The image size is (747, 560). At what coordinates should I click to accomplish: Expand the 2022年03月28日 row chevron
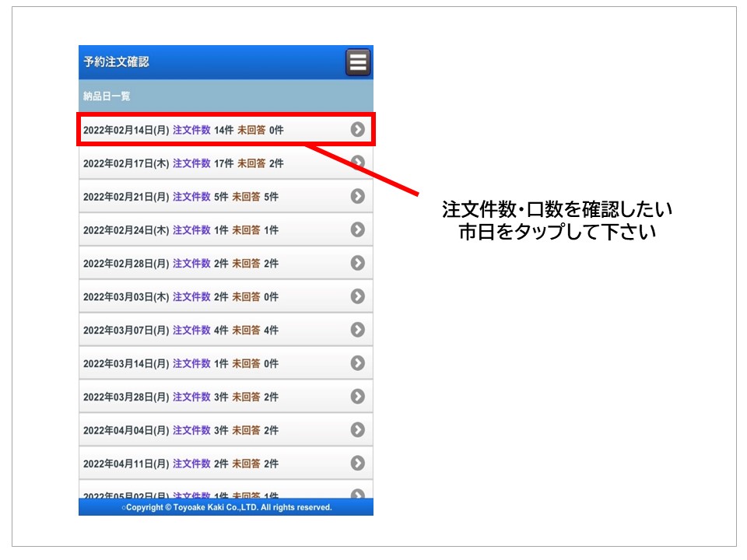coord(357,397)
